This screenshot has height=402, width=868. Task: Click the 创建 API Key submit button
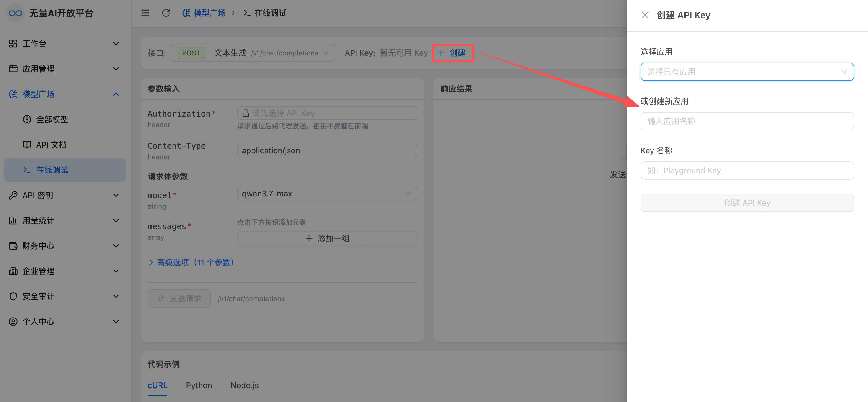coord(747,202)
